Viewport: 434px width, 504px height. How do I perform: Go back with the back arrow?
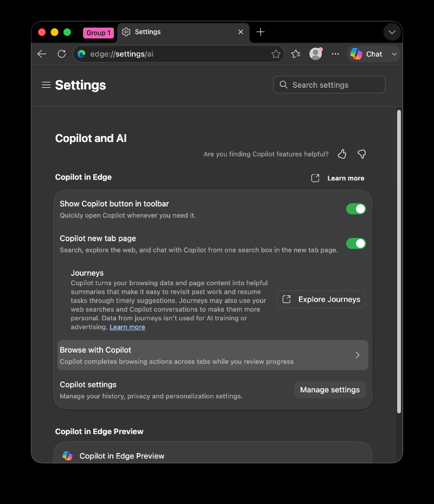(x=42, y=54)
